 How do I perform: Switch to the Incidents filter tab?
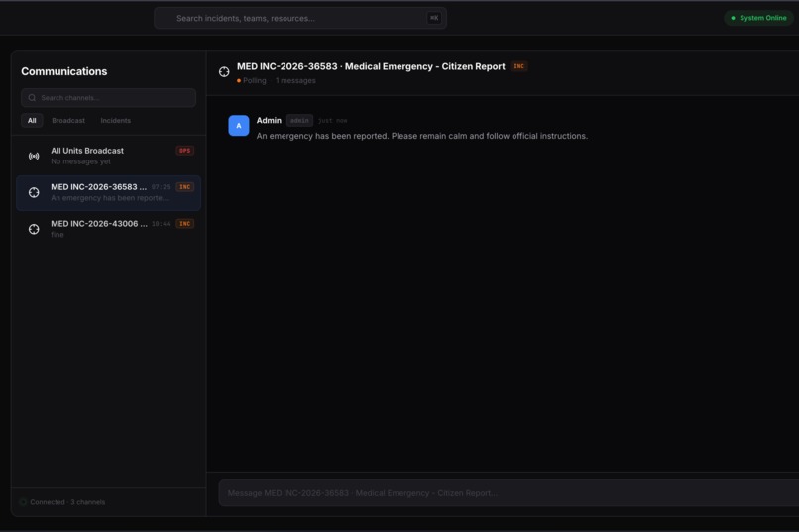[116, 121]
